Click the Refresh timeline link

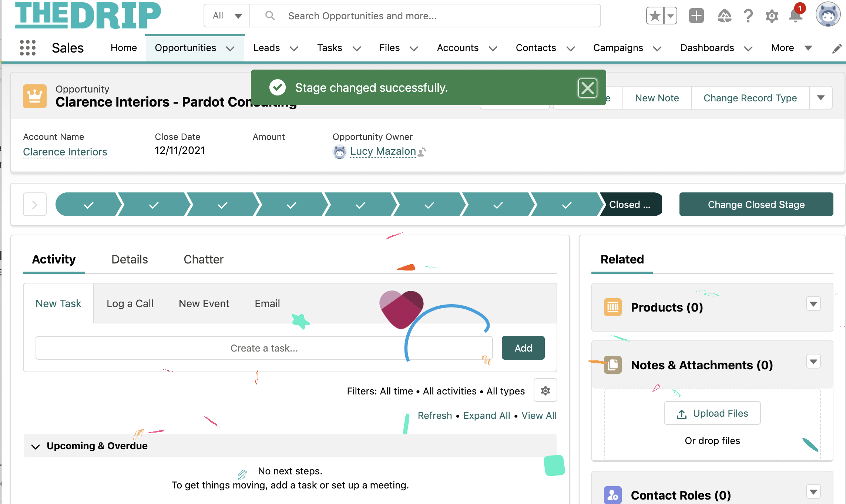tap(435, 416)
